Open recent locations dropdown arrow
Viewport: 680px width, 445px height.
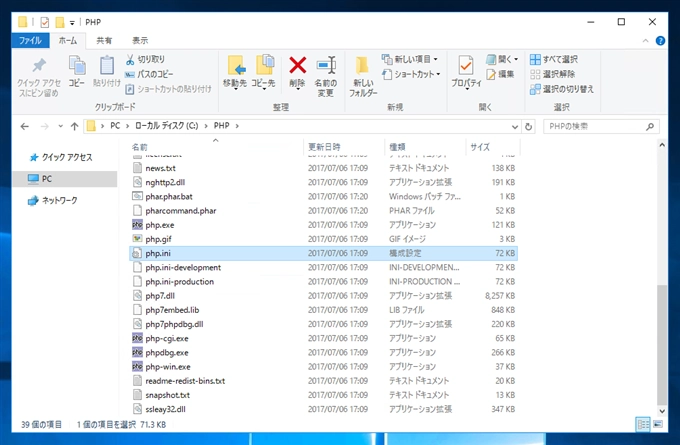point(60,126)
